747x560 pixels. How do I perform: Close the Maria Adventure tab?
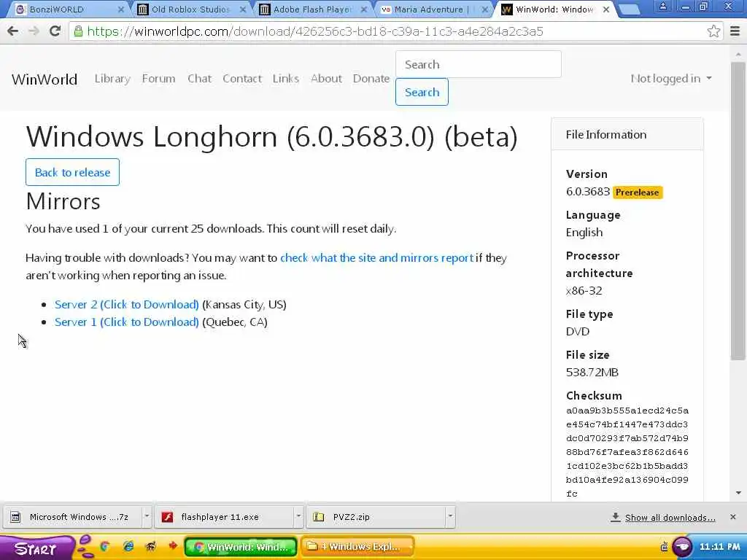485,9
